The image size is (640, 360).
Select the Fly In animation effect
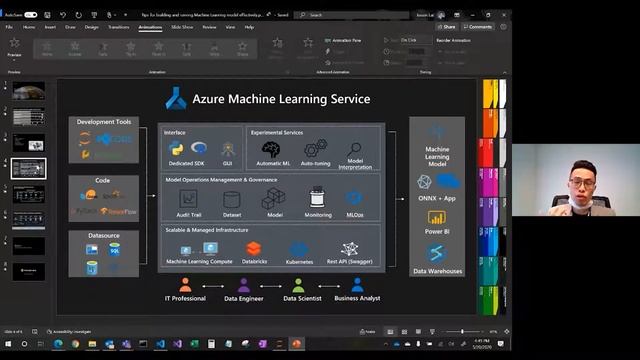(x=131, y=49)
